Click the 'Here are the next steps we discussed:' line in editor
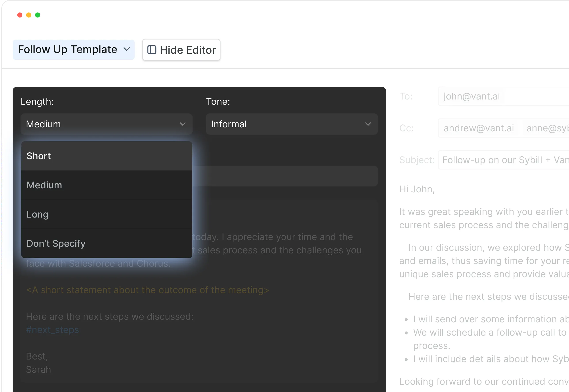Screen dimensions: 569x392 pos(110,316)
